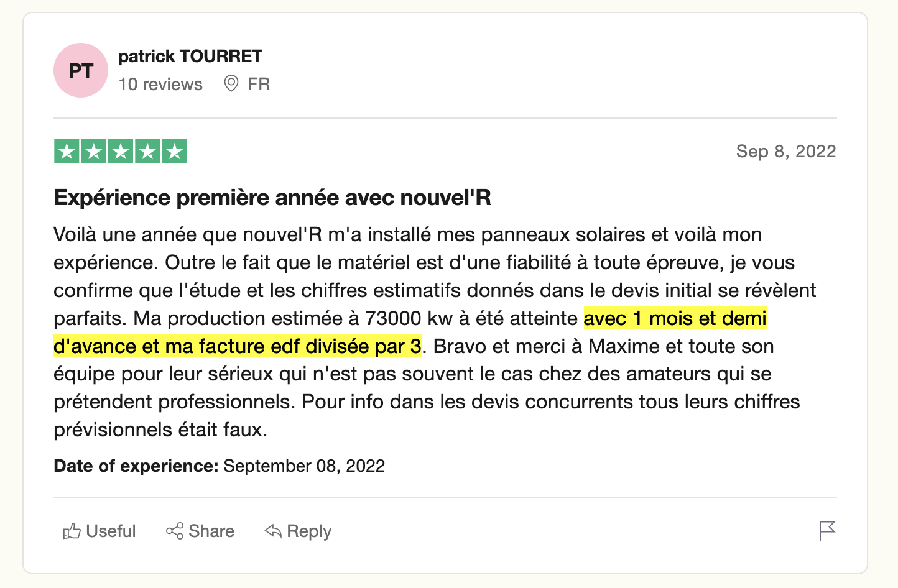View the reviewer's 10 reviews
The width and height of the screenshot is (898, 588).
click(x=160, y=84)
